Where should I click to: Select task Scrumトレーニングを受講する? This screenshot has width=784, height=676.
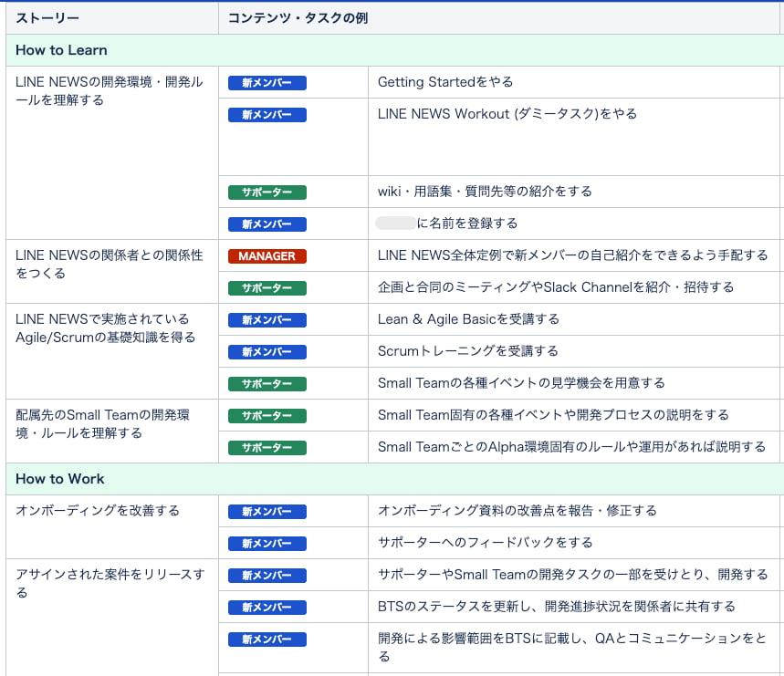tap(468, 351)
